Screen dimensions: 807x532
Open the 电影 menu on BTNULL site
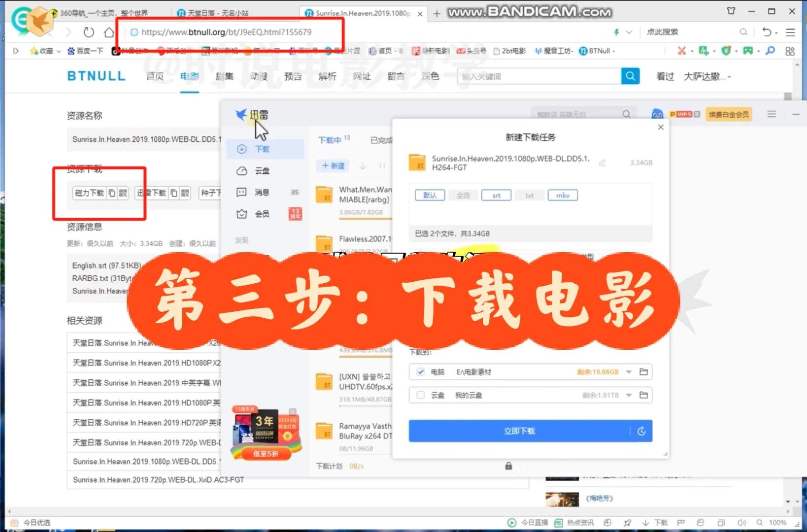coord(189,76)
